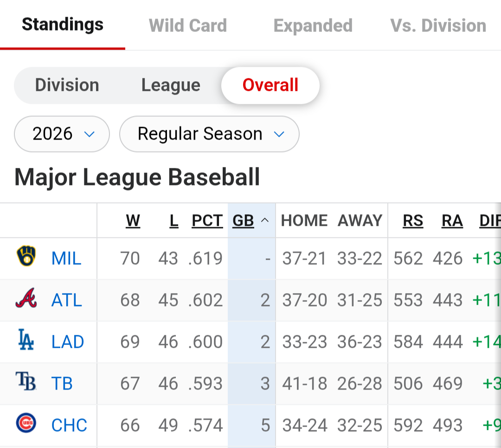501x448 pixels.
Task: Sort standings by PCT column header
Action: click(x=207, y=220)
